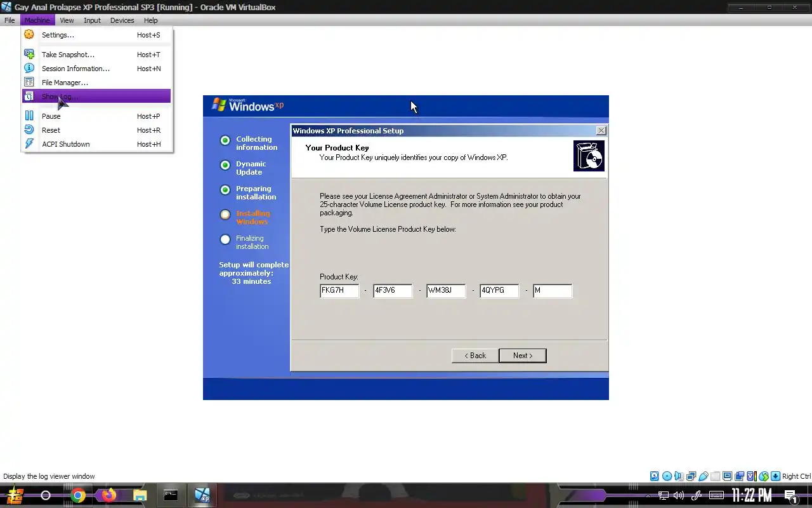Screen dimensions: 812x508
Task: Open the Input menu
Action: click(x=92, y=20)
